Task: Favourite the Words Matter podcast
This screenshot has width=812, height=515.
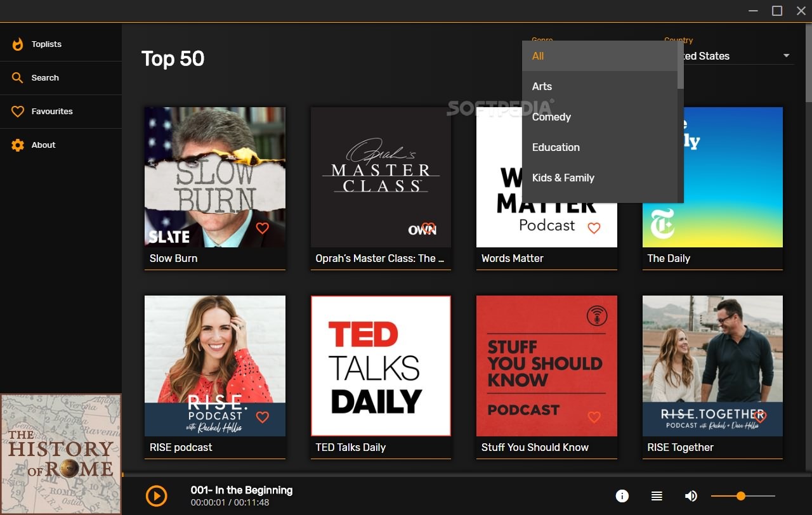Action: coord(594,228)
